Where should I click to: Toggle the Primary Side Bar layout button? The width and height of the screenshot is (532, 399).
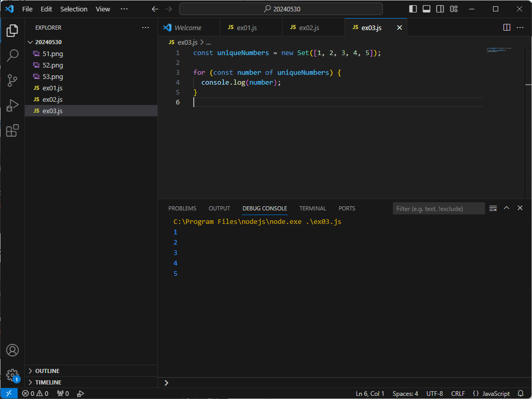click(413, 9)
